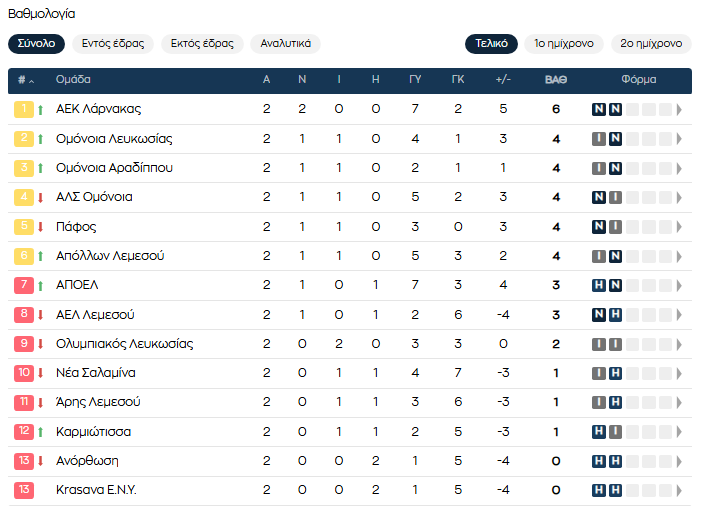The width and height of the screenshot is (701, 512).
Task: Expand form arrow for ΑΕΚ Λάρνακας row
Action: click(x=679, y=109)
